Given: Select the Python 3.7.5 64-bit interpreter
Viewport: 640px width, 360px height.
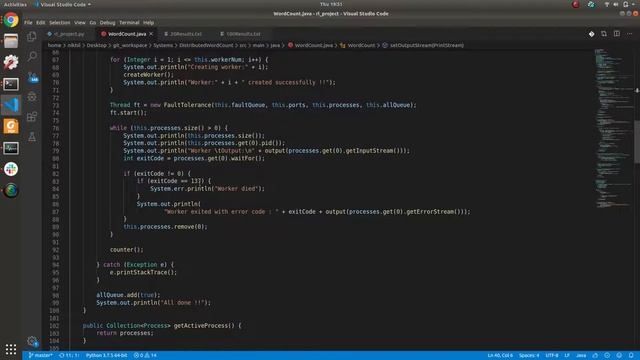Looking at the screenshot, I should pos(107,356).
